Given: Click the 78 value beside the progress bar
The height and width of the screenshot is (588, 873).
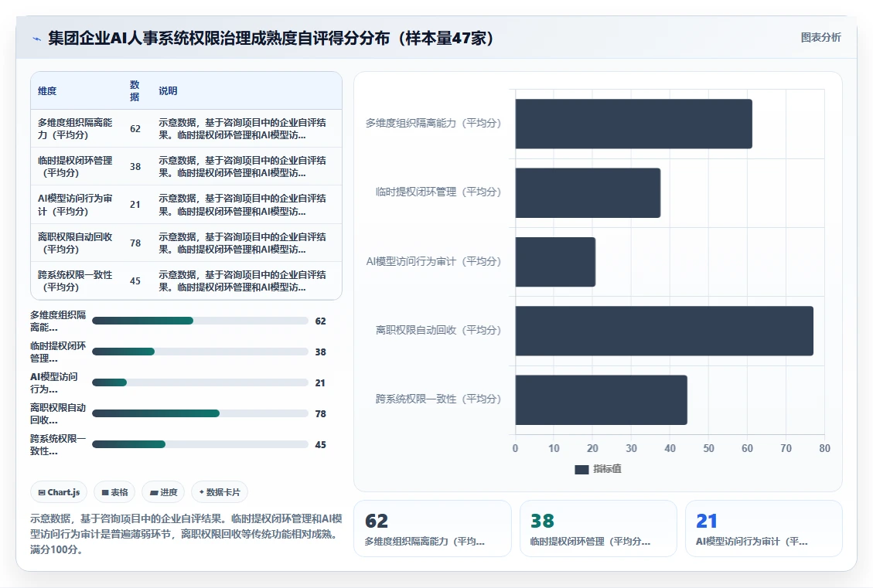Looking at the screenshot, I should [x=321, y=414].
